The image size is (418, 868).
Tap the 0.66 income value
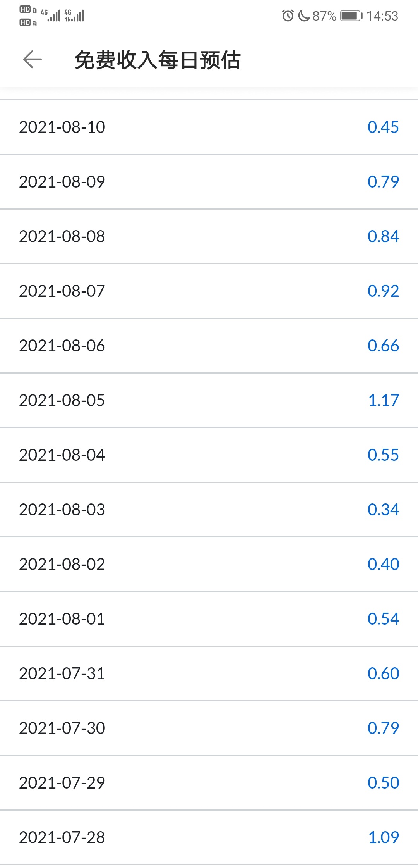(383, 346)
